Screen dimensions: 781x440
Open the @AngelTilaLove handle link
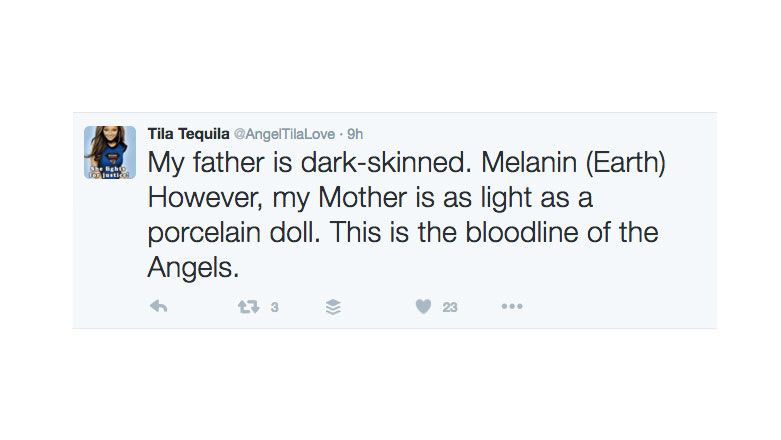[285, 133]
